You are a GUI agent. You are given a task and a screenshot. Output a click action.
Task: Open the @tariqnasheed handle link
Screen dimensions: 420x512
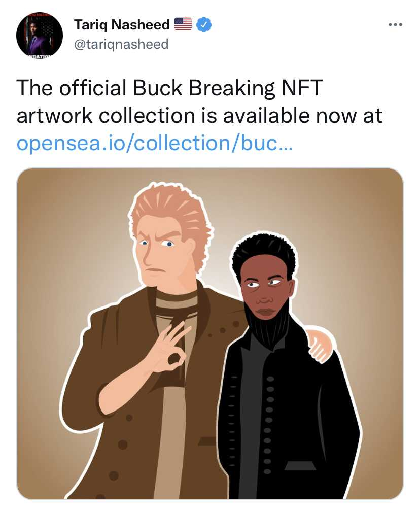[121, 44]
